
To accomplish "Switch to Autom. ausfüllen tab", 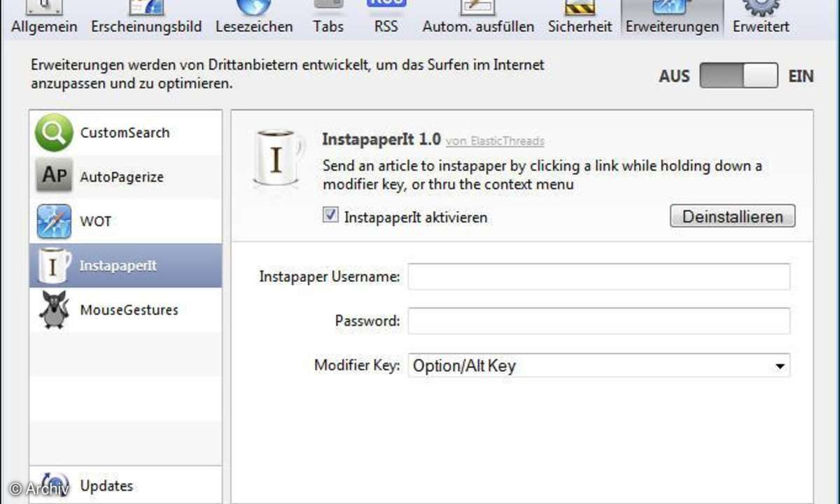I will [x=478, y=19].
